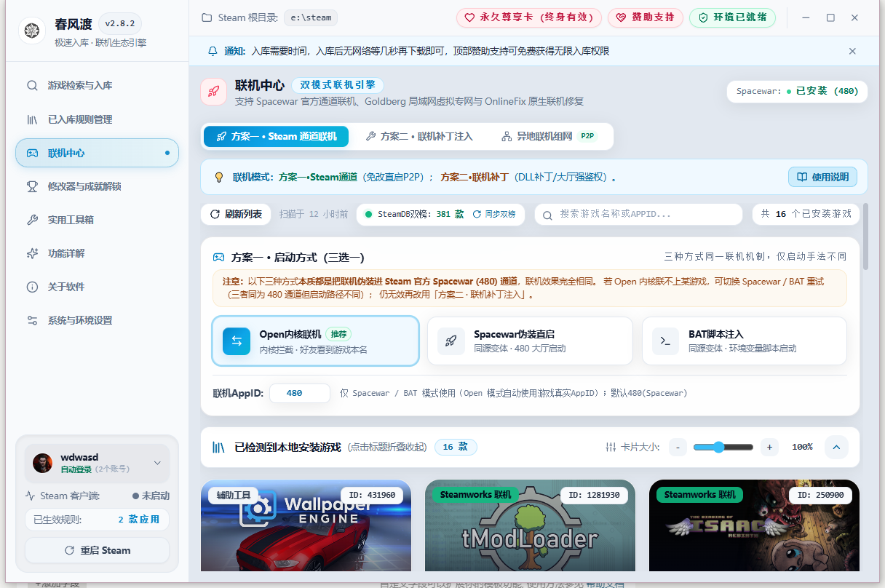Click the 春风渡 app logo icon
This screenshot has height=588, width=885.
pos(32,31)
